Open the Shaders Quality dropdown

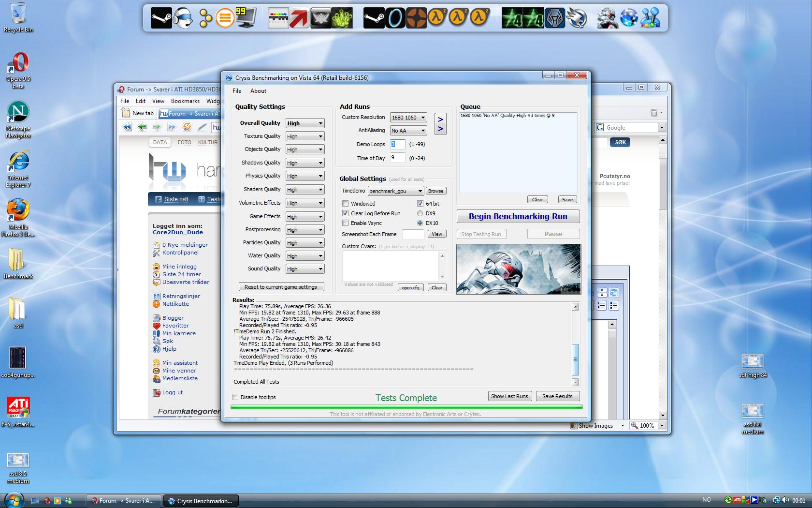(x=305, y=190)
